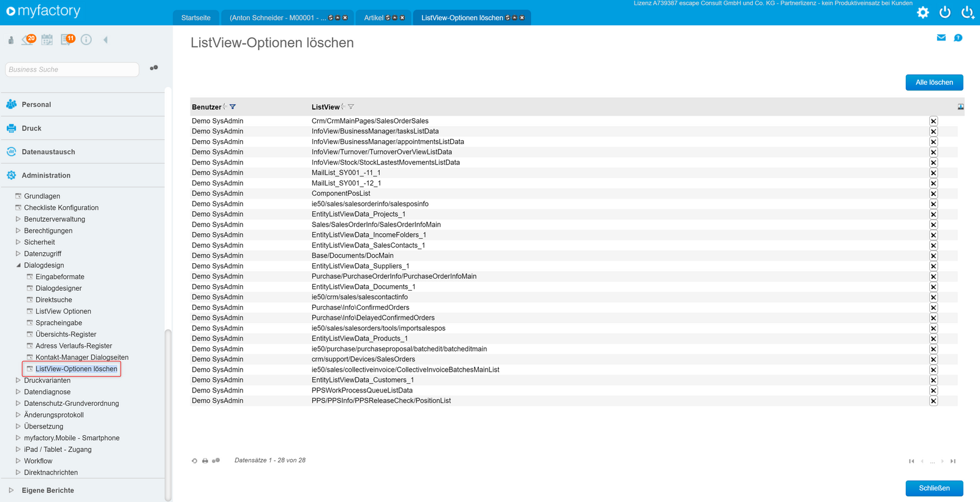Delete the ie50/crm/sales/salescontactinfo entry
The height and width of the screenshot is (502, 980).
[933, 298]
